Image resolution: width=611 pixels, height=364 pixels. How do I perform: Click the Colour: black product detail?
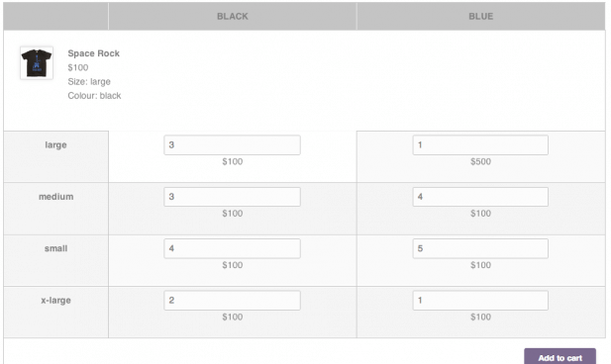(x=94, y=96)
